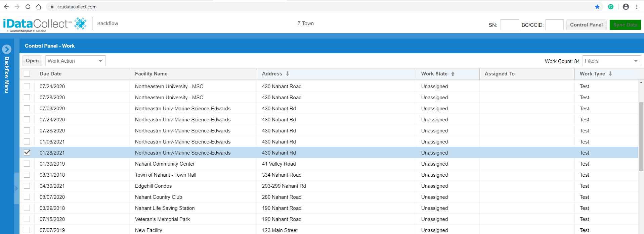
Task: Bookmark this page with the star
Action: 597,7
